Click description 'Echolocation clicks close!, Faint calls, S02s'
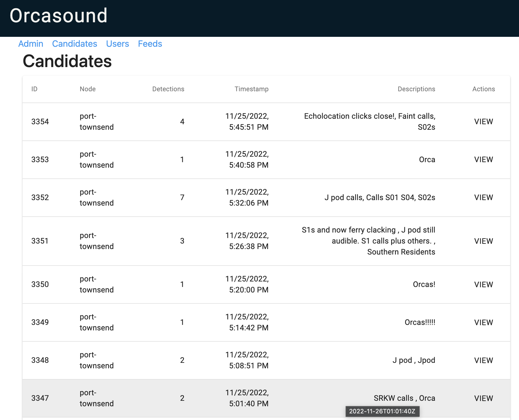 [x=370, y=121]
